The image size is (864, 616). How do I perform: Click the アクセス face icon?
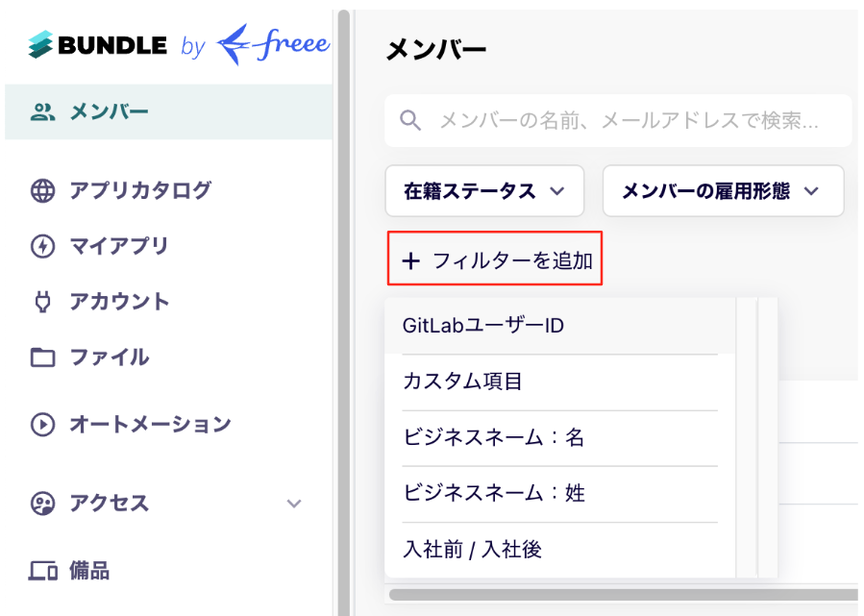pyautogui.click(x=42, y=503)
